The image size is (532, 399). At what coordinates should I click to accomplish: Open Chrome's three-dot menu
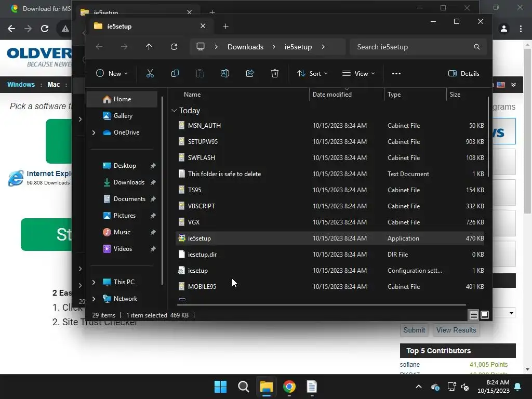click(x=521, y=29)
